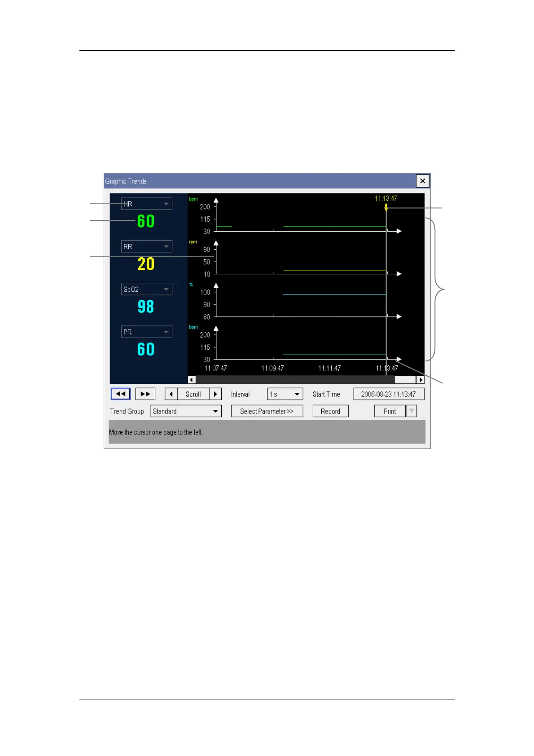This screenshot has width=534, height=756.
Task: Click the Start Time label
Action: click(326, 394)
